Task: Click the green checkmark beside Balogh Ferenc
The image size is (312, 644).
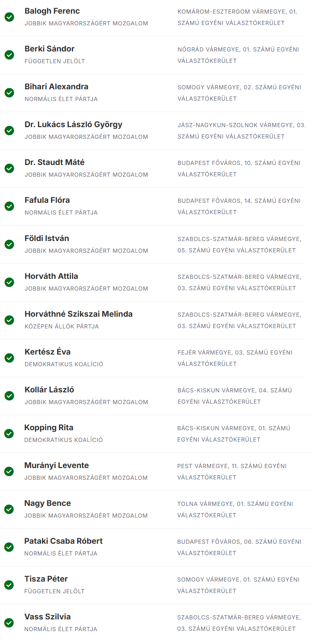Action: 9,17
